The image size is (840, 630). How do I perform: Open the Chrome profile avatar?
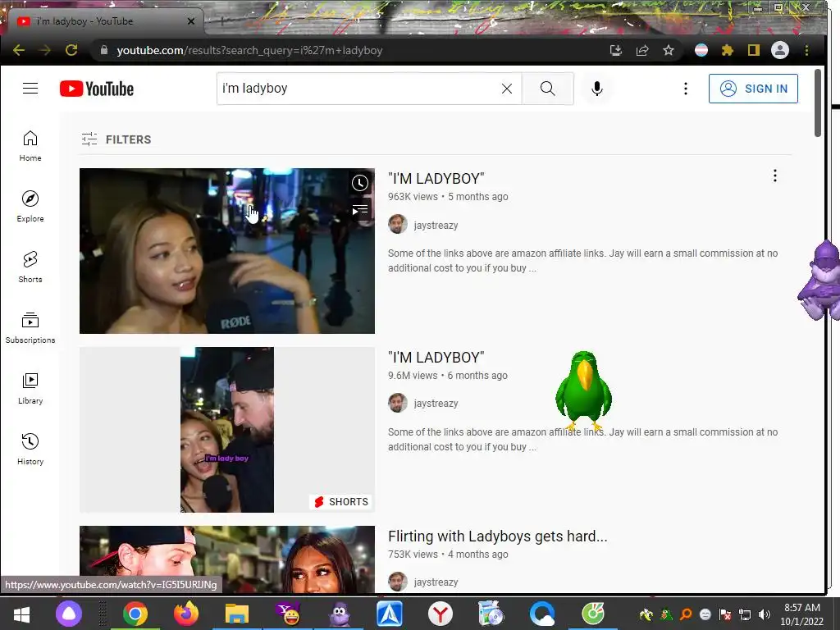tap(780, 50)
